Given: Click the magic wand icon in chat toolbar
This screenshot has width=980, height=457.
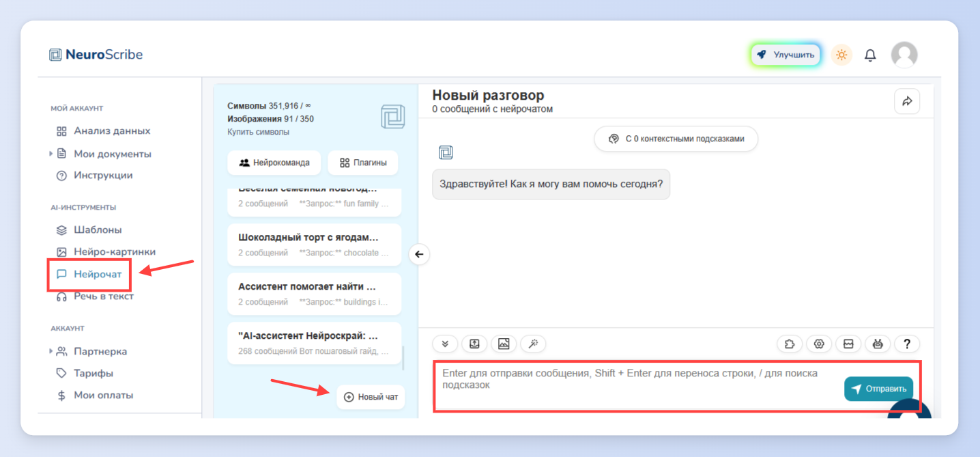Looking at the screenshot, I should (x=533, y=344).
